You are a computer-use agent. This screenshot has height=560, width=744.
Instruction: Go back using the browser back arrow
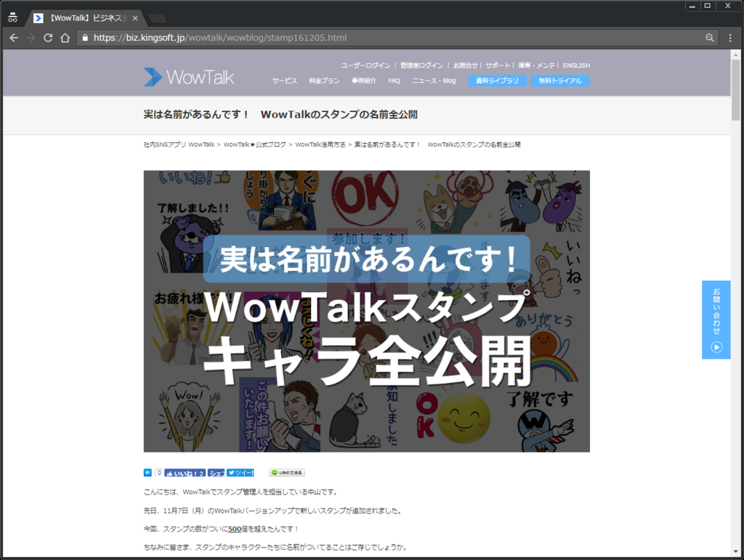14,38
